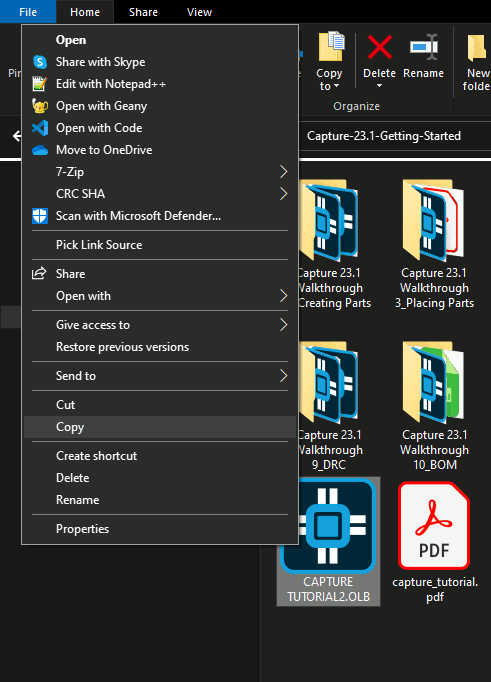Screen dimensions: 491x682
Task: Choose Edit with Notepad++ menu entry
Action: click(x=160, y=84)
